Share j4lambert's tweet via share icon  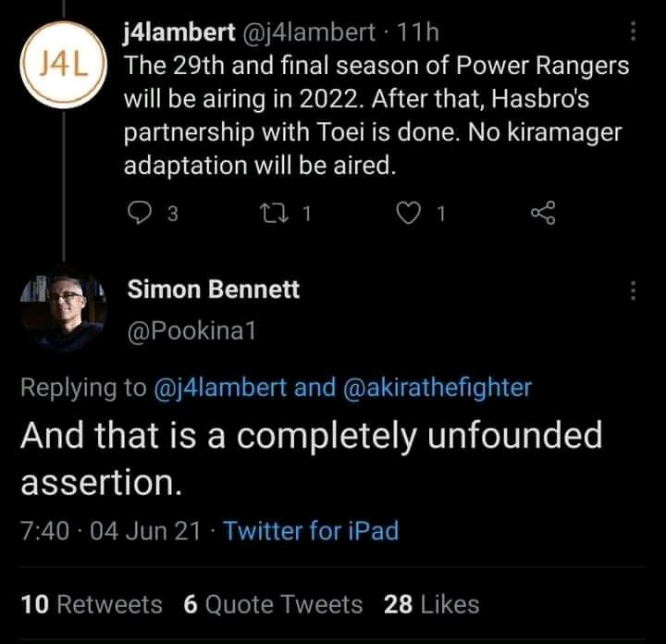[x=543, y=215]
